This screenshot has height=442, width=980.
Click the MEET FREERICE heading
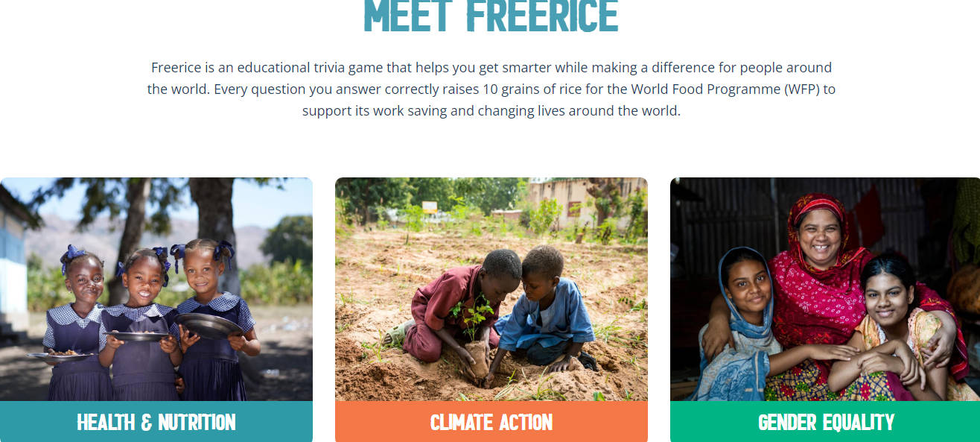click(491, 15)
